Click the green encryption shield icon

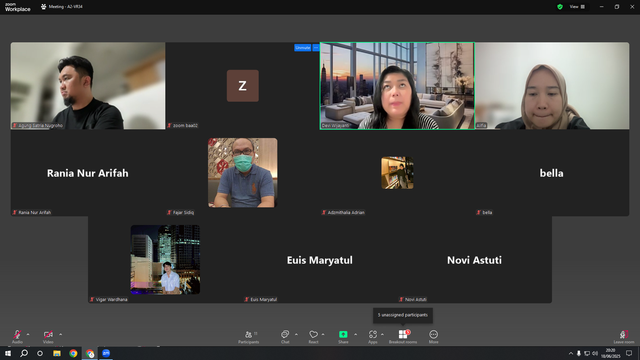pyautogui.click(x=560, y=7)
